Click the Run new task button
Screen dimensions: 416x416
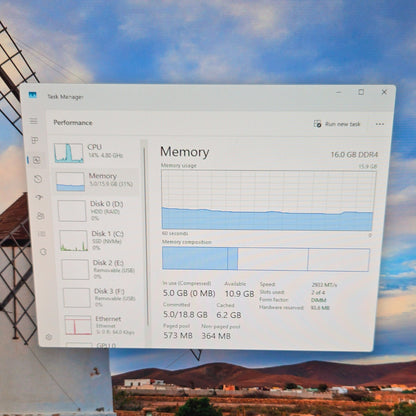point(337,124)
